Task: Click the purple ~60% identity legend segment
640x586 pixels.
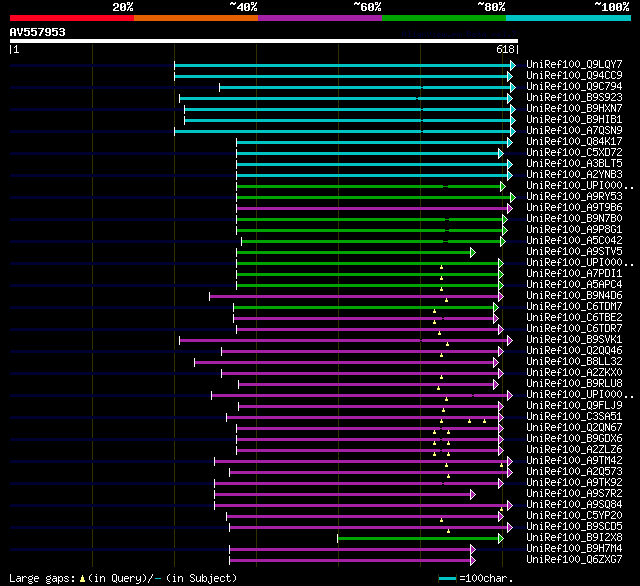Action: point(320,18)
